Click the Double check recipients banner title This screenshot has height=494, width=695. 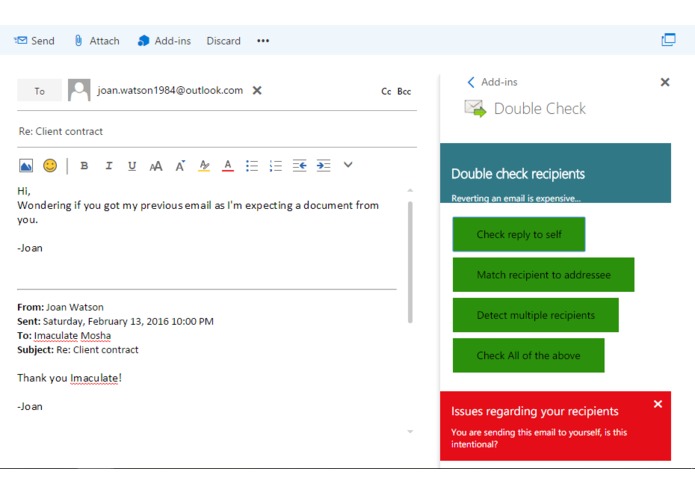pyautogui.click(x=518, y=174)
